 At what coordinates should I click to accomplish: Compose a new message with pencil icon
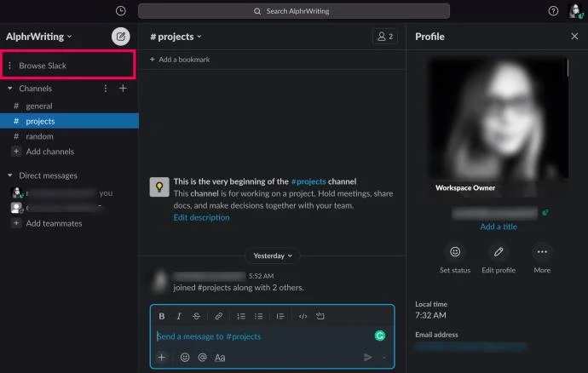click(121, 37)
